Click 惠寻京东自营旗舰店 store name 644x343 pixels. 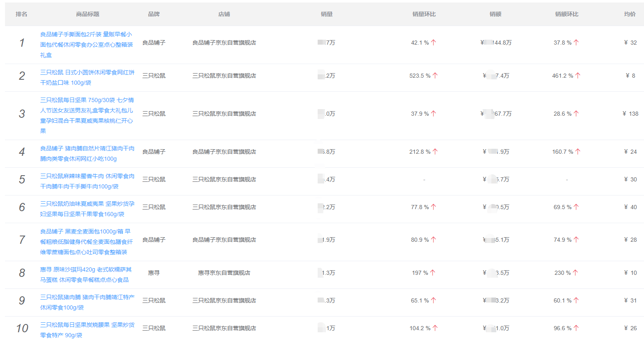pyautogui.click(x=224, y=273)
